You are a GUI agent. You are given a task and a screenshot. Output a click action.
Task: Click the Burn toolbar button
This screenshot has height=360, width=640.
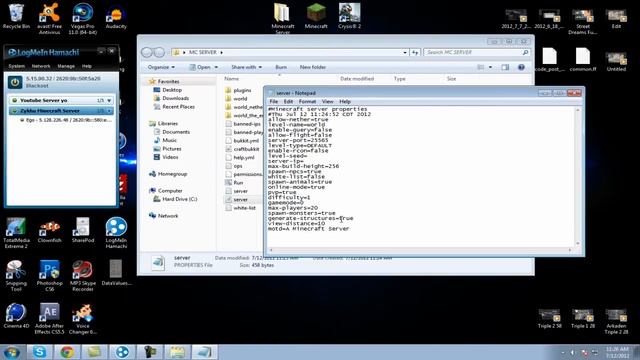point(281,67)
